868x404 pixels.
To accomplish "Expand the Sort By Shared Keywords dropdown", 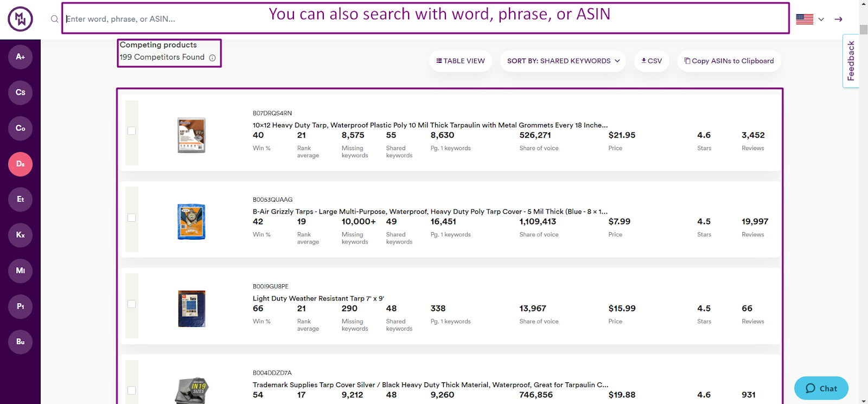I will pyautogui.click(x=563, y=61).
